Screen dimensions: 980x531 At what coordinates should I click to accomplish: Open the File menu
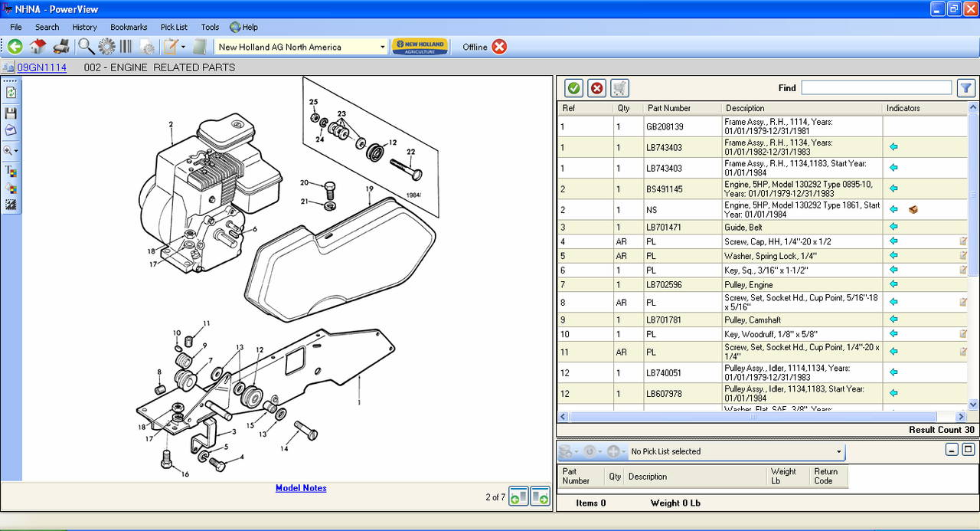(16, 27)
